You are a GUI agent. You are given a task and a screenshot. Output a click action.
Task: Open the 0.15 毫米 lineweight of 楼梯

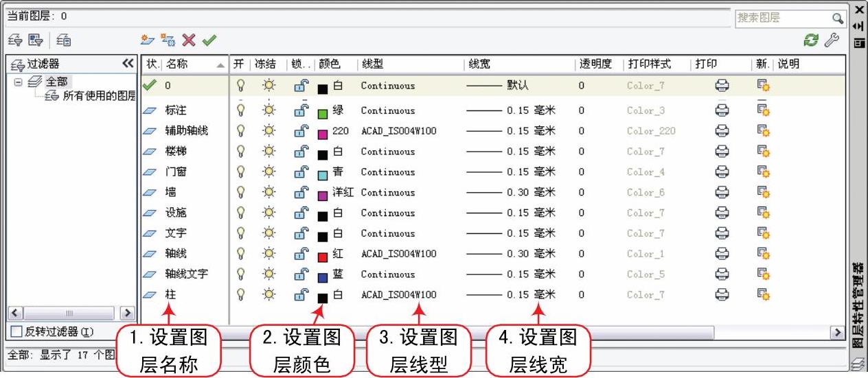(x=511, y=152)
